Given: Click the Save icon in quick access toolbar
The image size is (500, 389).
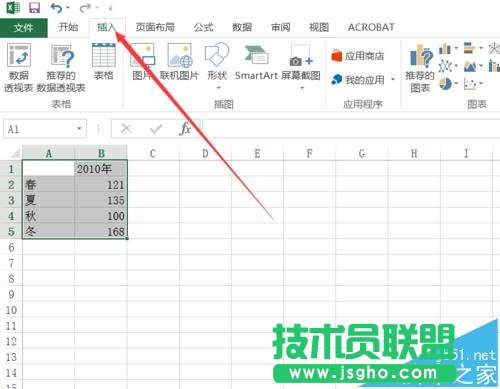Looking at the screenshot, I should point(34,7).
